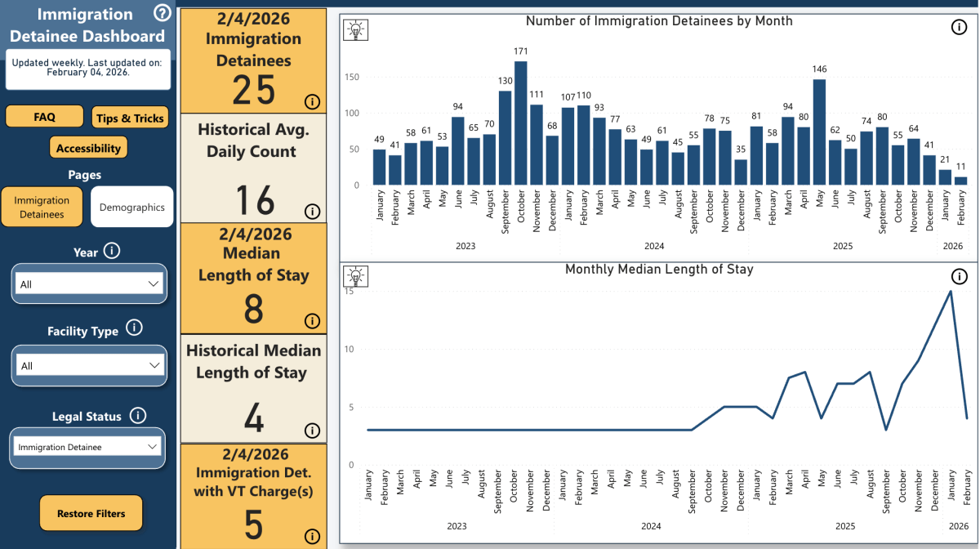Open the info icon on the Monthly Median chart
The width and height of the screenshot is (980, 549).
(958, 276)
